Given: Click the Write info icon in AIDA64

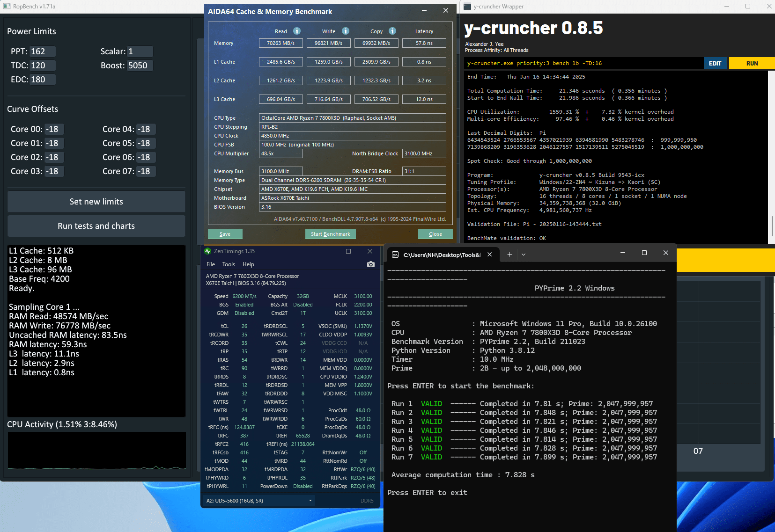Looking at the screenshot, I should (346, 31).
